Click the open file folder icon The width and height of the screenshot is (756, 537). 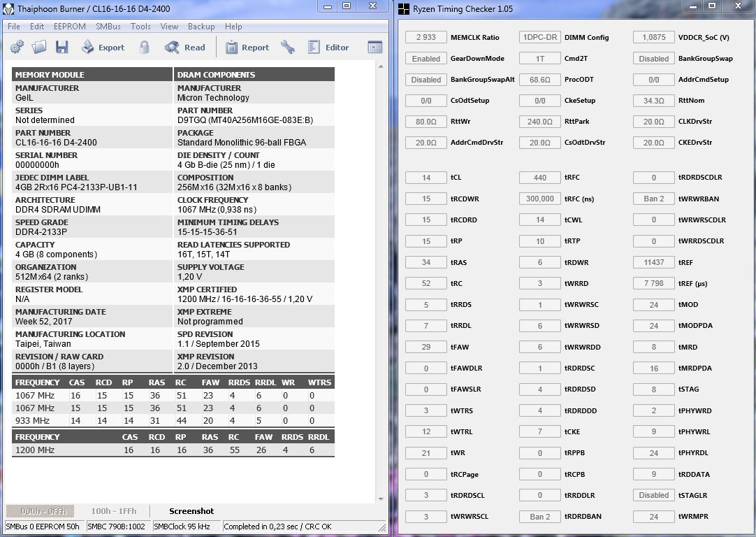39,47
